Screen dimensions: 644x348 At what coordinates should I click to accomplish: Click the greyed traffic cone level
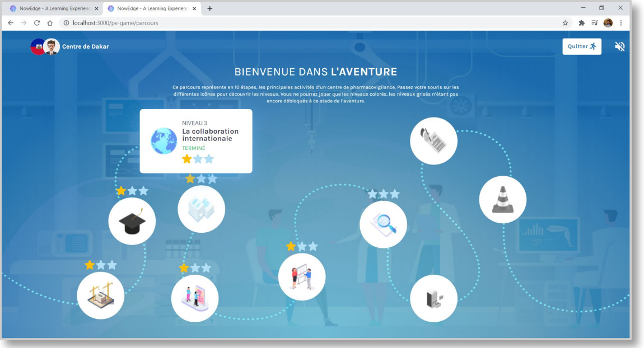tap(502, 200)
